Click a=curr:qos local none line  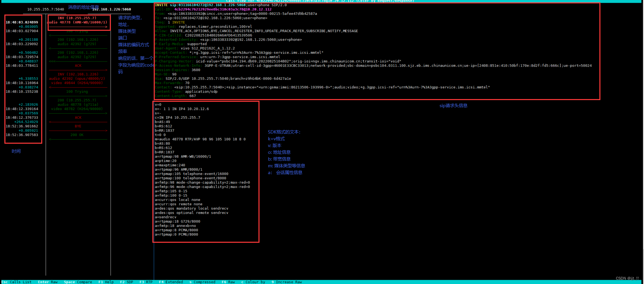click(177, 200)
